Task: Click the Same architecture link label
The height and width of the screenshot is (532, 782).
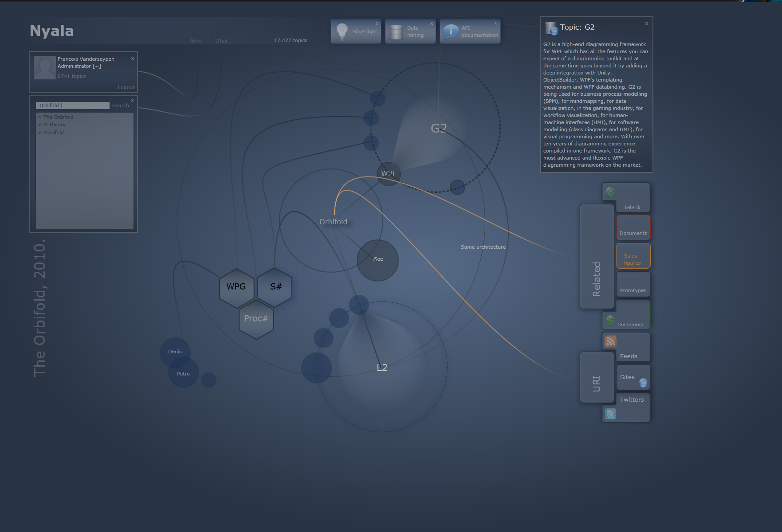Action: pyautogui.click(x=483, y=247)
